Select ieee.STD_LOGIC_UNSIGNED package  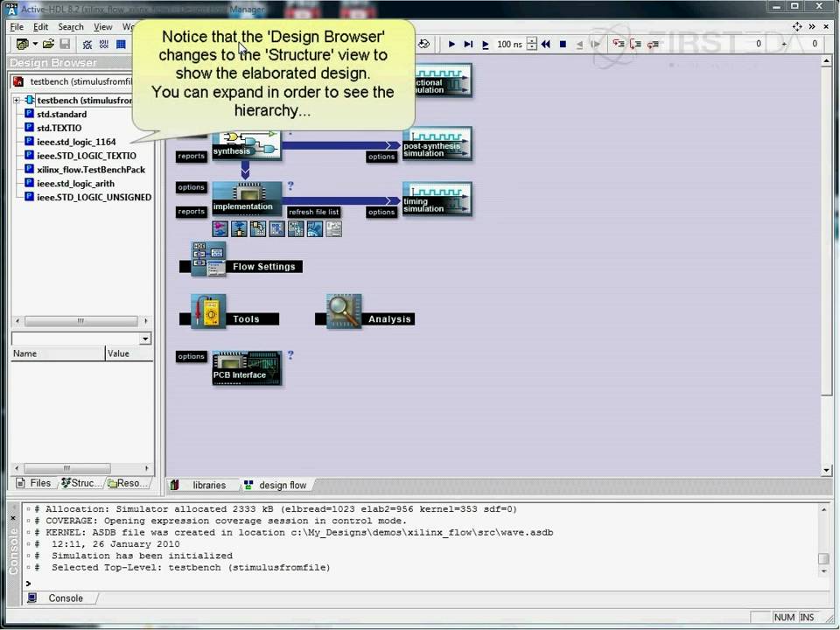pos(94,198)
